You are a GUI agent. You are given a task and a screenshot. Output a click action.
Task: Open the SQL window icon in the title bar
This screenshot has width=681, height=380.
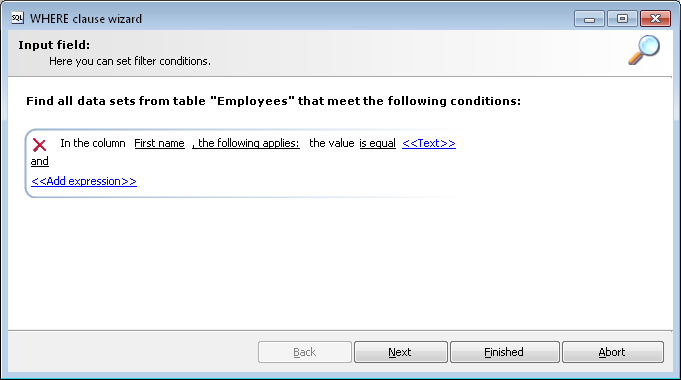17,18
